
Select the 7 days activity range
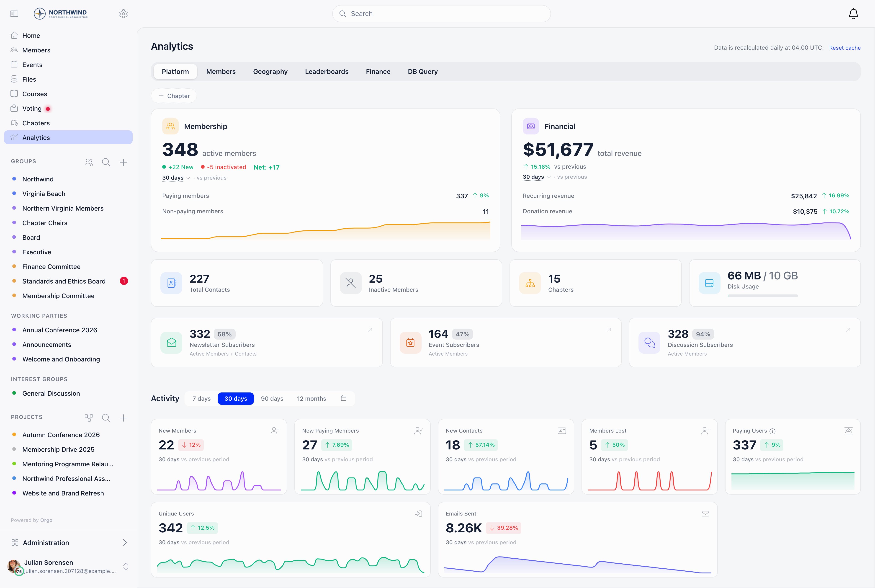(x=201, y=399)
